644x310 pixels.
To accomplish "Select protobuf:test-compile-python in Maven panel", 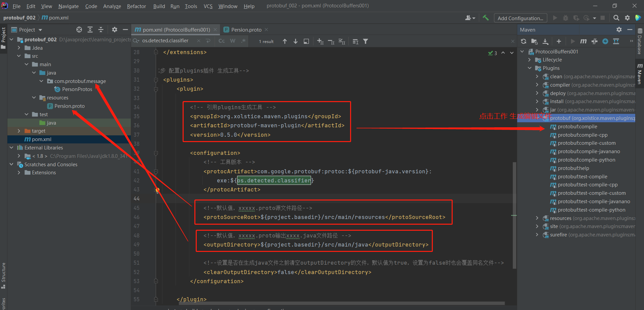I will click(591, 210).
